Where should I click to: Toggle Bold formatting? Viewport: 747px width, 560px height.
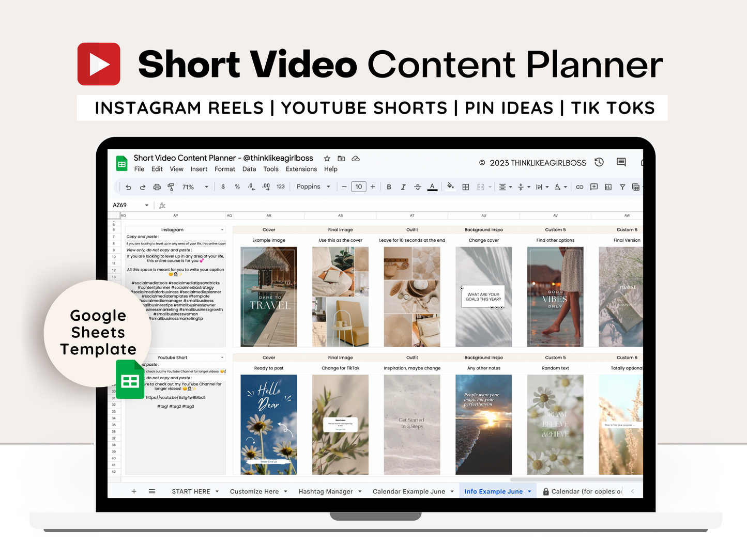[x=389, y=186]
